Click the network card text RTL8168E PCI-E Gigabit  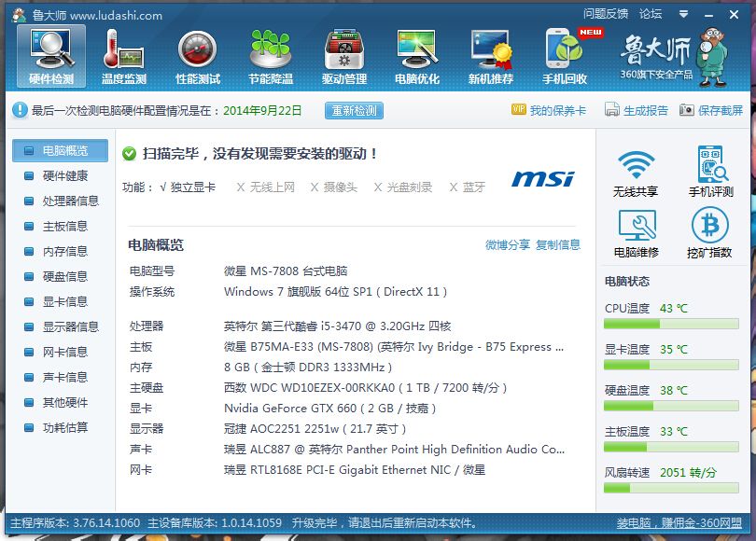point(331,470)
